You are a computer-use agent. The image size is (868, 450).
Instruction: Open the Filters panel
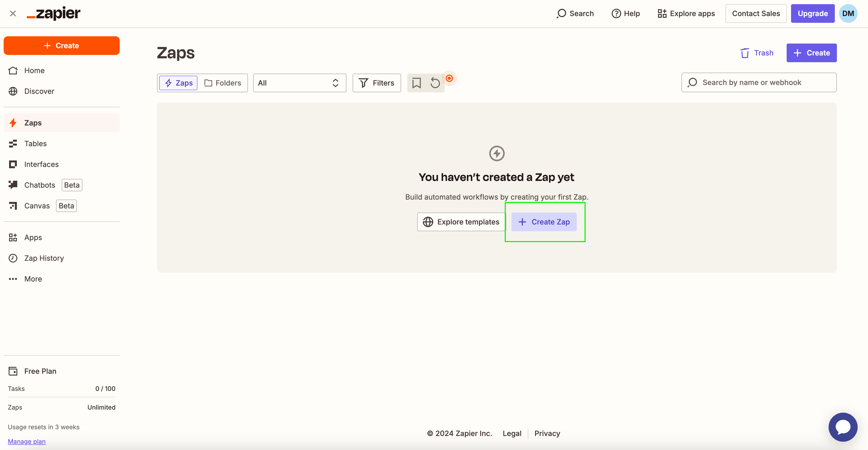tap(376, 83)
